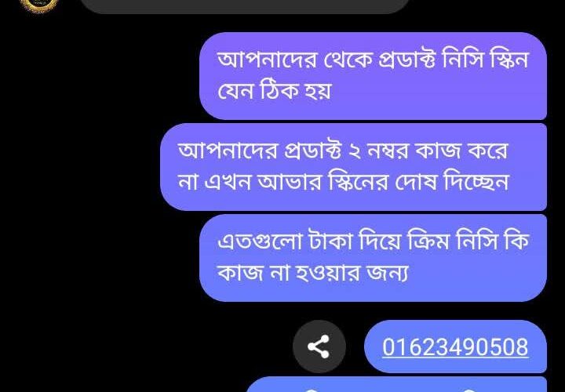Viewport: 565px width, 392px height.
Task: Tap the partially visible bubble below phone number
Action: (x=396, y=384)
